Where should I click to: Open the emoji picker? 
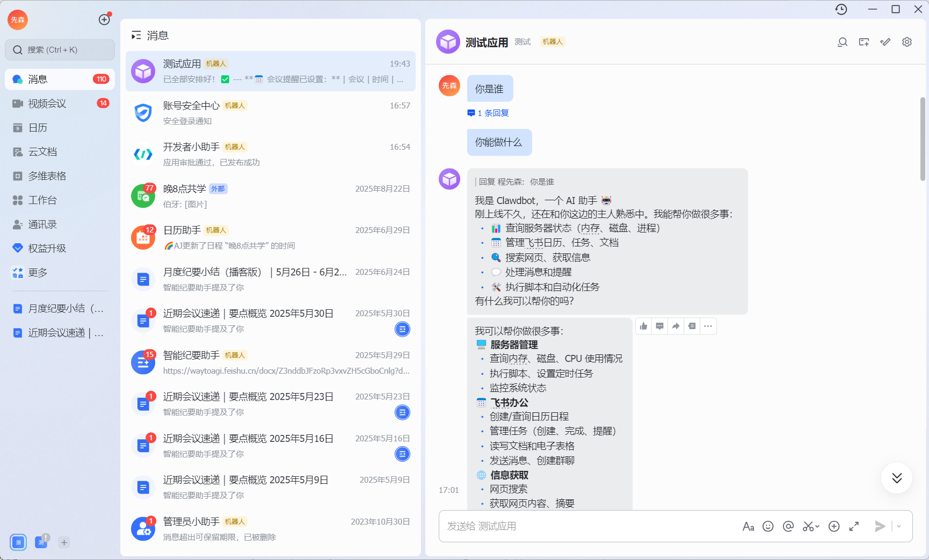(x=768, y=526)
